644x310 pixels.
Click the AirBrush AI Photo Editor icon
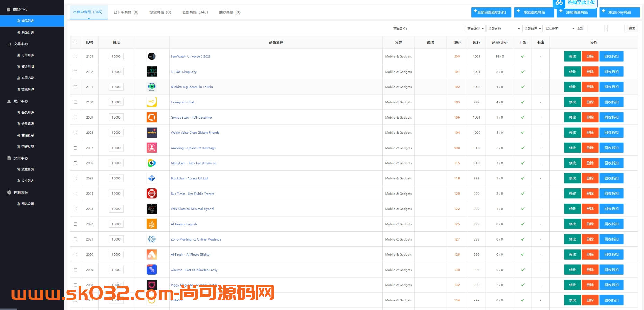(x=152, y=254)
